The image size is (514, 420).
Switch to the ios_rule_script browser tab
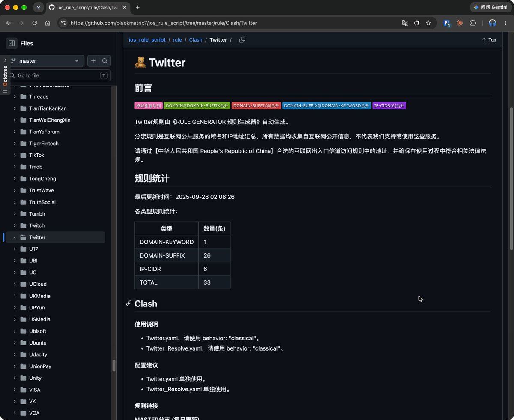(88, 7)
